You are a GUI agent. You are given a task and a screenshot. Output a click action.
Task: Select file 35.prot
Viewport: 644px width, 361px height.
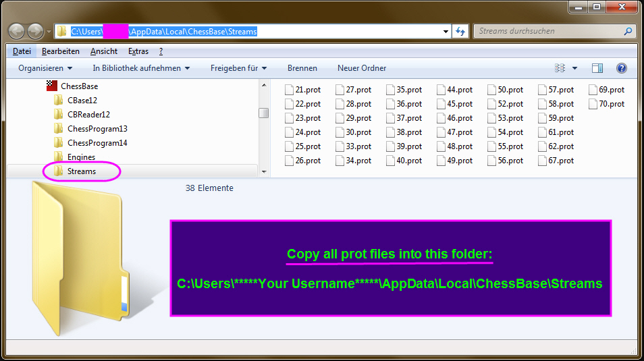[x=404, y=90]
